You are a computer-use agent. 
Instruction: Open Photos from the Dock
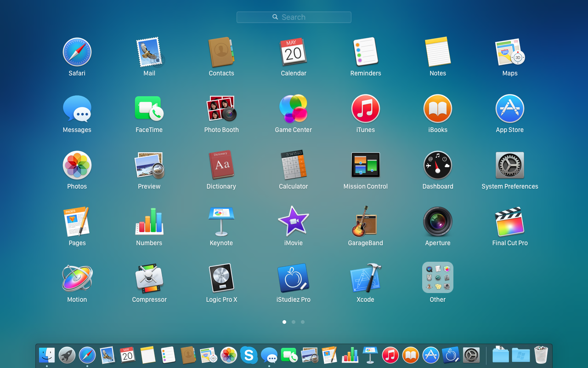pyautogui.click(x=229, y=355)
